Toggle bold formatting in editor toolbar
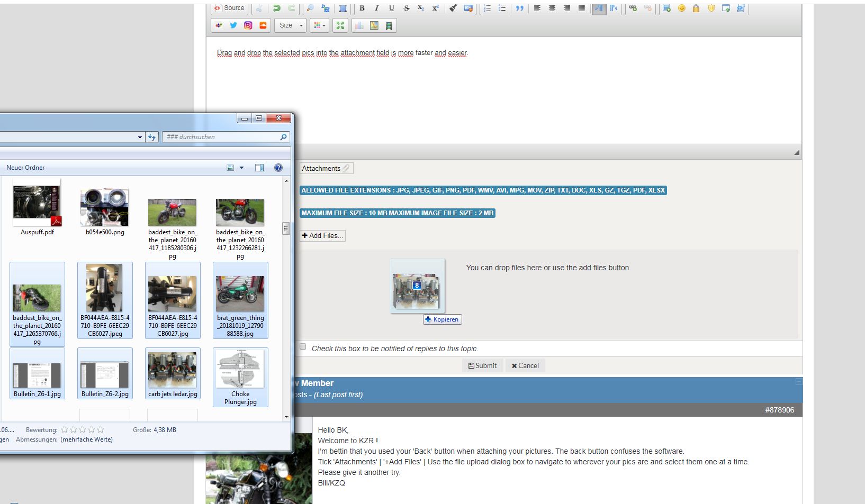 click(362, 8)
